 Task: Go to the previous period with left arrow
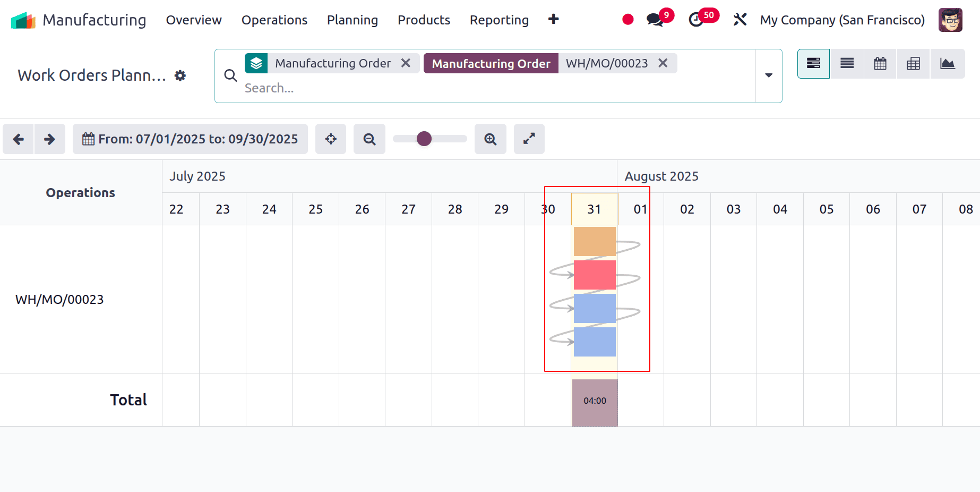pos(18,139)
